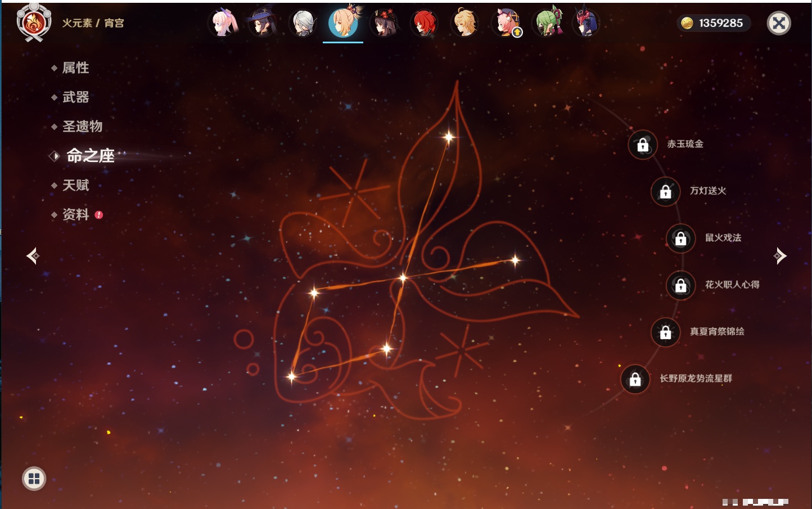Open the 属性 attributes tab
Screen dimensions: 812x509
tap(75, 68)
